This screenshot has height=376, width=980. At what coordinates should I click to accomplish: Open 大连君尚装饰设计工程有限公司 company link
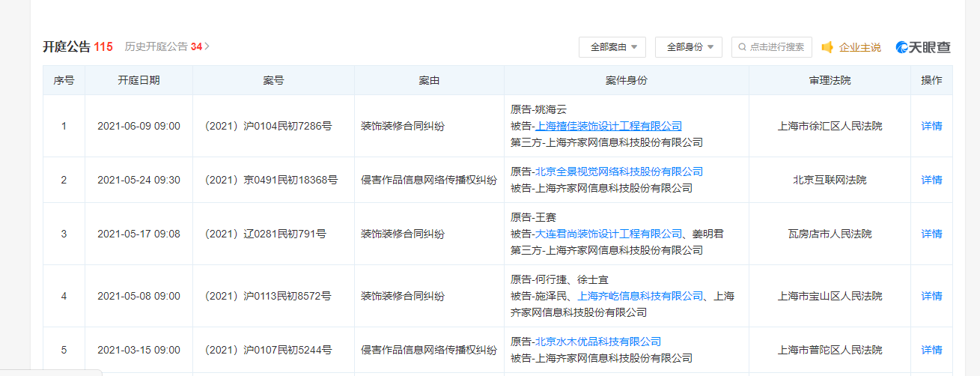609,234
